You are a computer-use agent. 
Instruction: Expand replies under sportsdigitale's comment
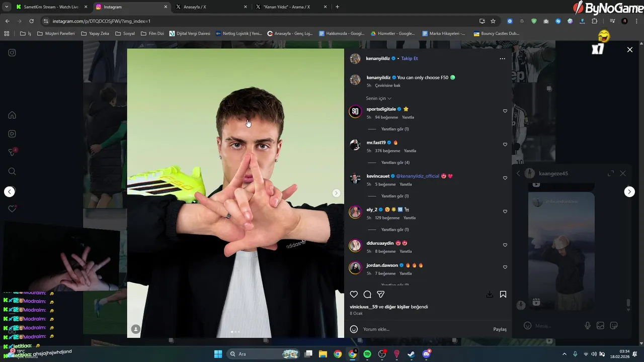coord(395,129)
